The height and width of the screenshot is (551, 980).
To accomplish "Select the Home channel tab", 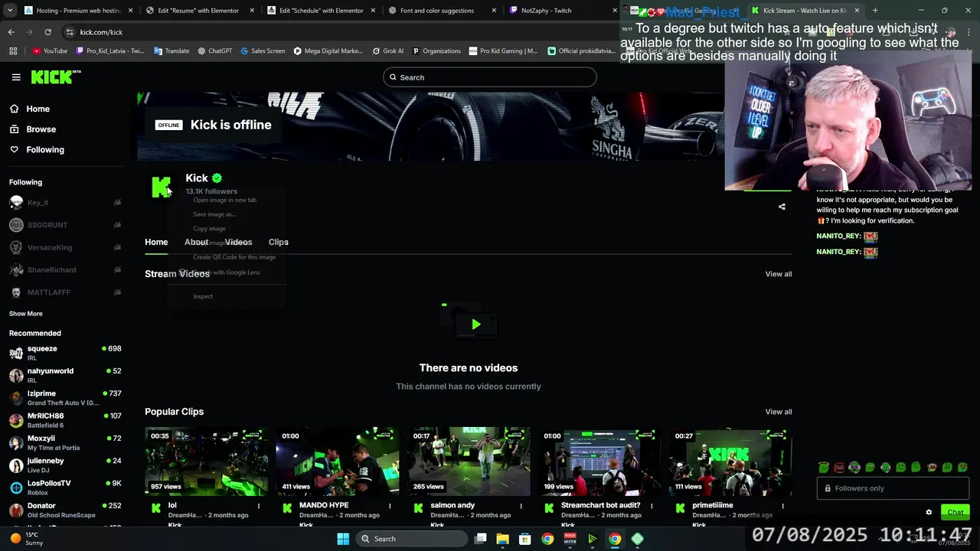I will point(156,243).
